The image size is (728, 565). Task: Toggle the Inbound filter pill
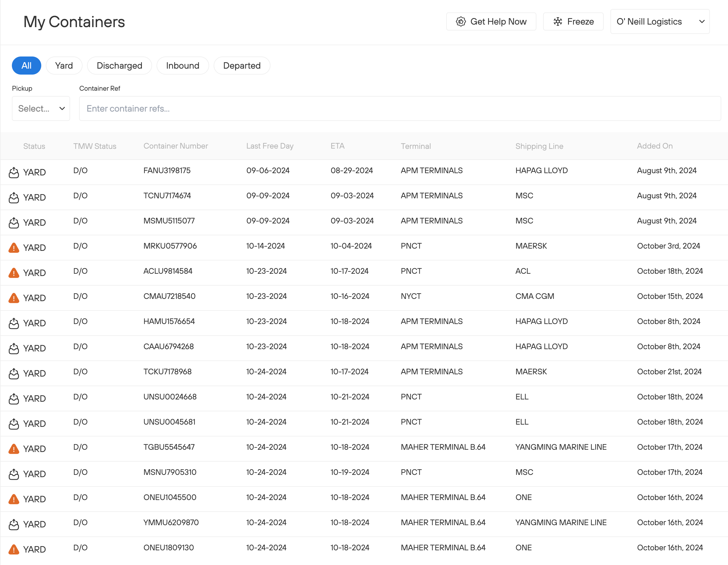[183, 65]
